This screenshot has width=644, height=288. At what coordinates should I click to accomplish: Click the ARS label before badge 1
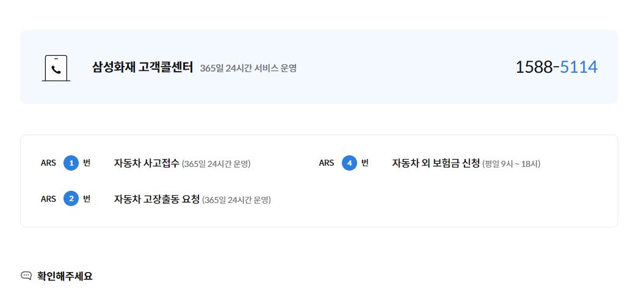[48, 163]
